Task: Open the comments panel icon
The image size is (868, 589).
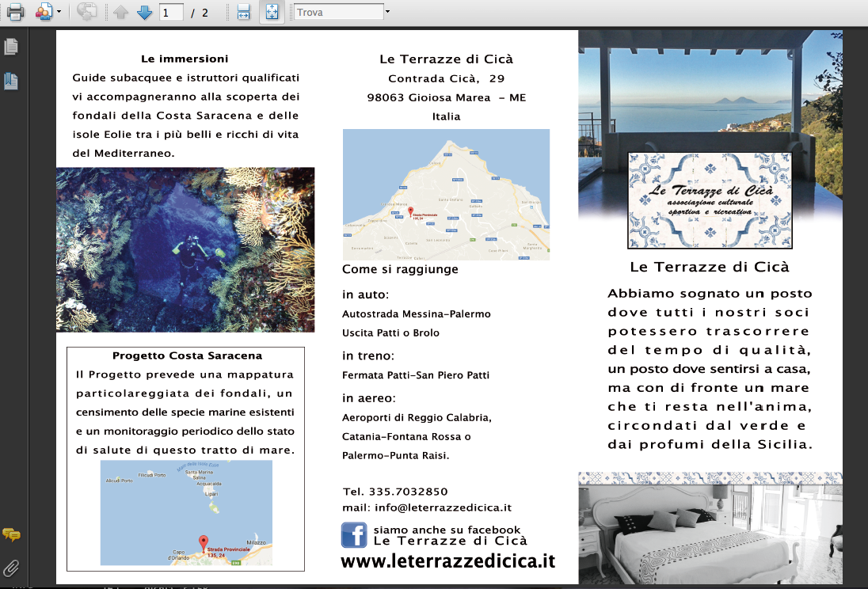Action: coord(11,534)
